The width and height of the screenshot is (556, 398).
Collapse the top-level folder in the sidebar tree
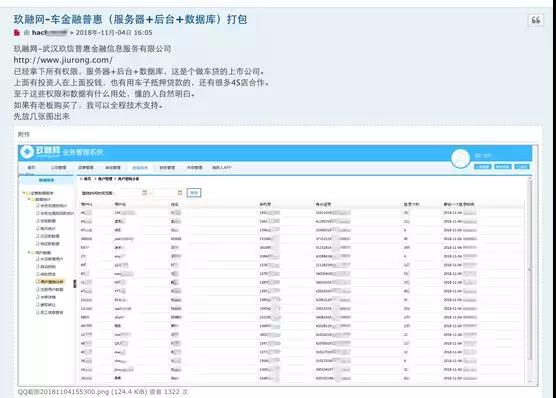point(24,193)
